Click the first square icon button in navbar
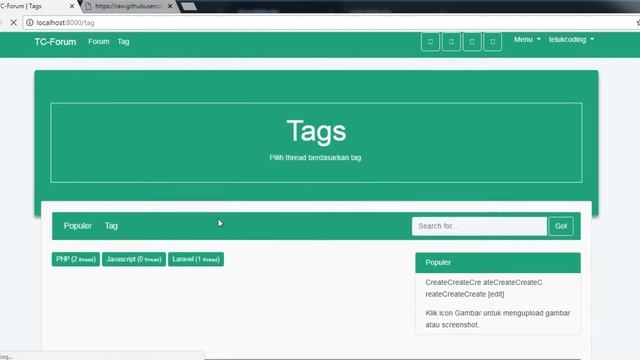Screen dimensions: 640x360 pyautogui.click(x=430, y=42)
